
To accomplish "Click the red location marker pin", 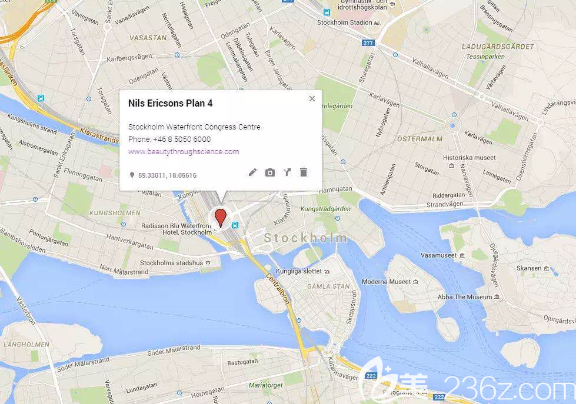I will 220,218.
